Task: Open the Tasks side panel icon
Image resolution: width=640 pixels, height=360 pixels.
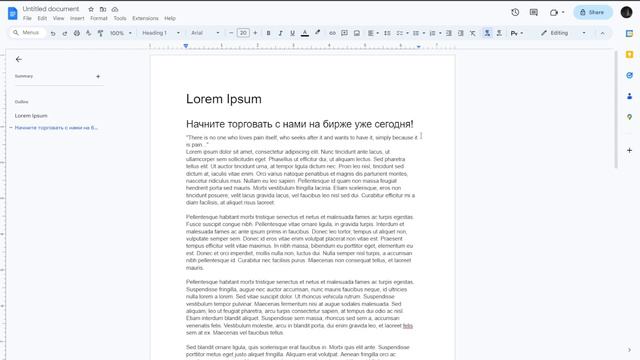Action: pos(629,75)
